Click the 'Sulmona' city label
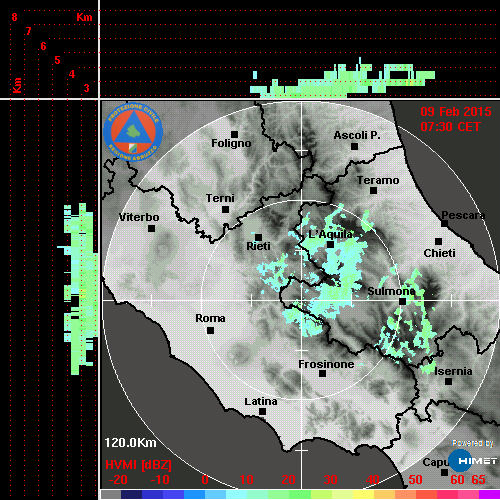The image size is (500, 500). tap(391, 291)
